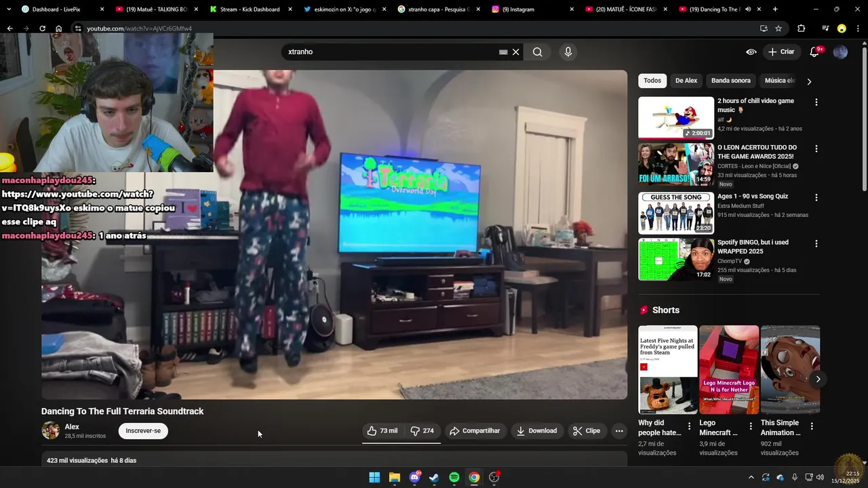Click the Criar button
Image resolution: width=868 pixels, height=488 pixels.
781,52
